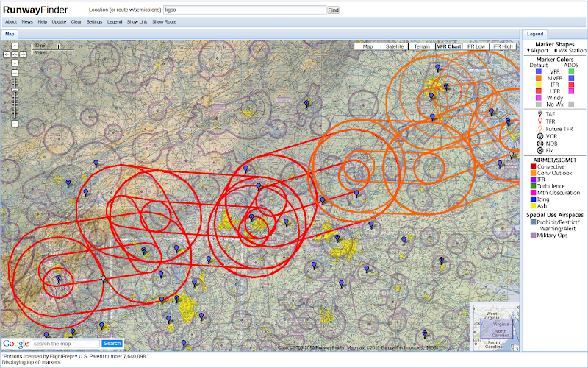Open the News menu item
The image size is (588, 368).
27,22
